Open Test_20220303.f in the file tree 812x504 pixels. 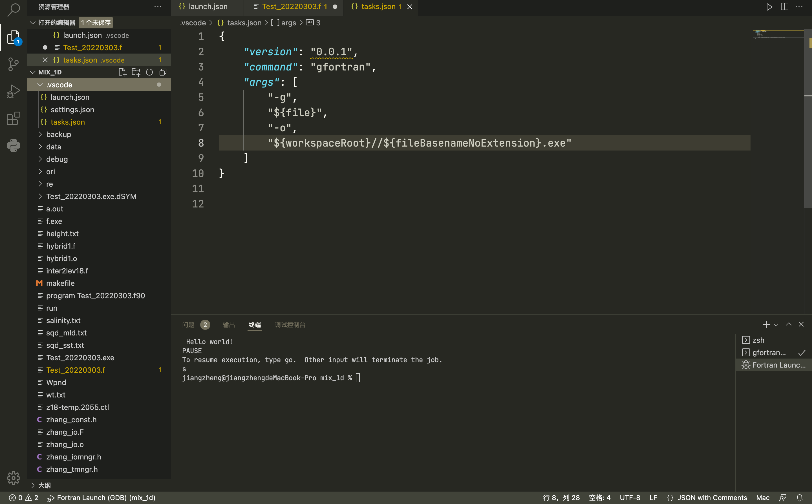99,370
